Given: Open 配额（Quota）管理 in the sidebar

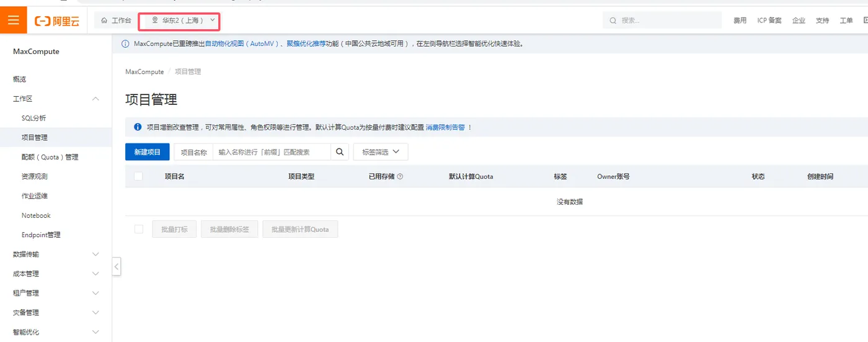Looking at the screenshot, I should click(50, 157).
